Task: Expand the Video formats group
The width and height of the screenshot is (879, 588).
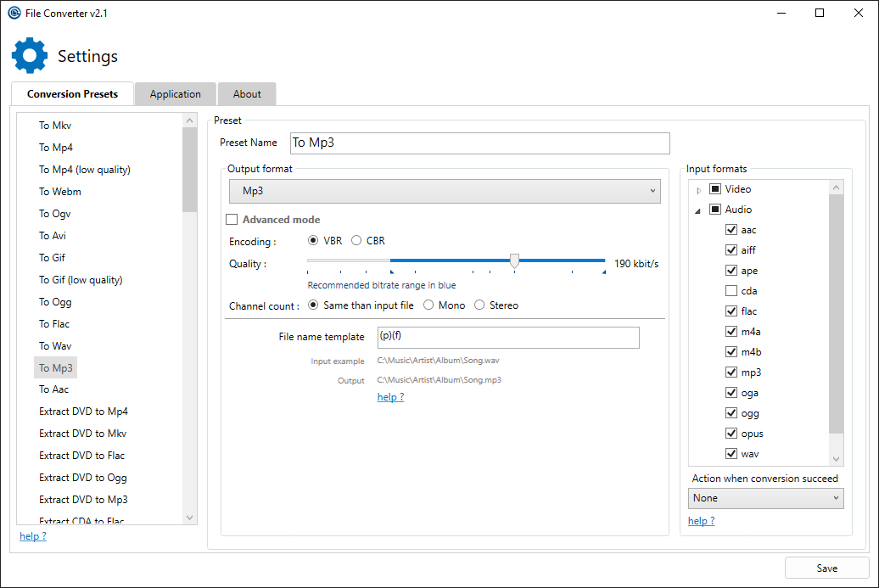Action: click(x=699, y=188)
